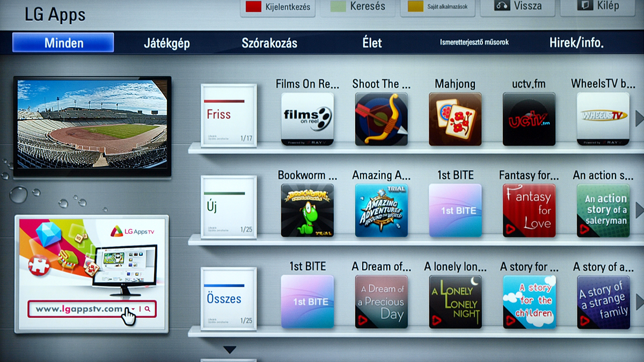The height and width of the screenshot is (362, 644).
Task: Open the WheelsTV app icon
Action: point(603,119)
